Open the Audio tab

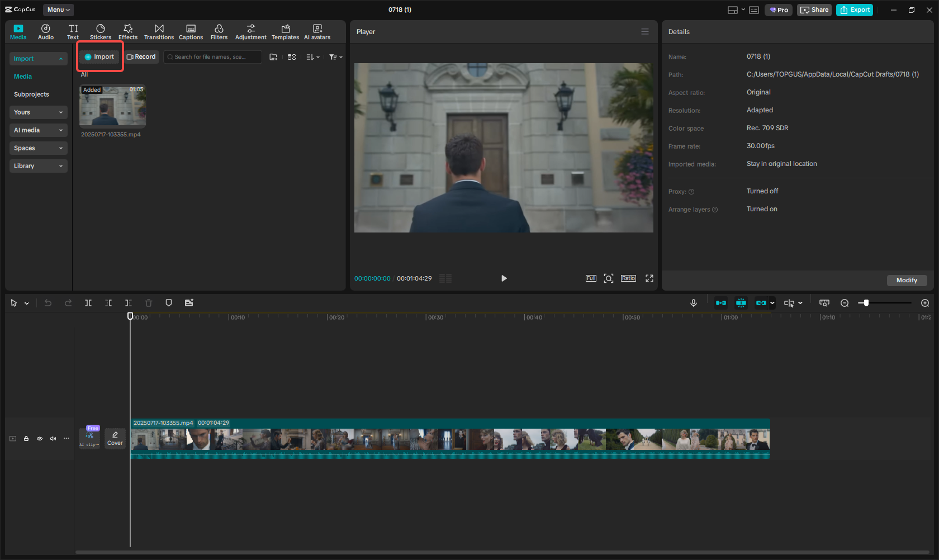pyautogui.click(x=46, y=32)
